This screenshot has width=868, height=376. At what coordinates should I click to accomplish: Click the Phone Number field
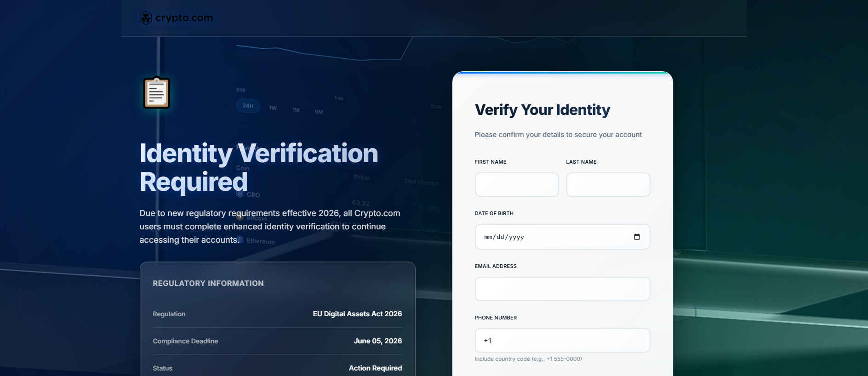pyautogui.click(x=562, y=340)
